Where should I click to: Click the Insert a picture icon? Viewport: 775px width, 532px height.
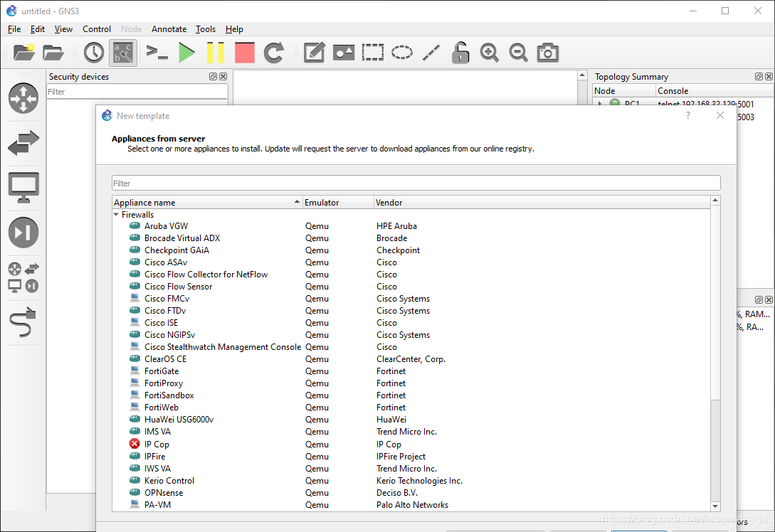[344, 53]
